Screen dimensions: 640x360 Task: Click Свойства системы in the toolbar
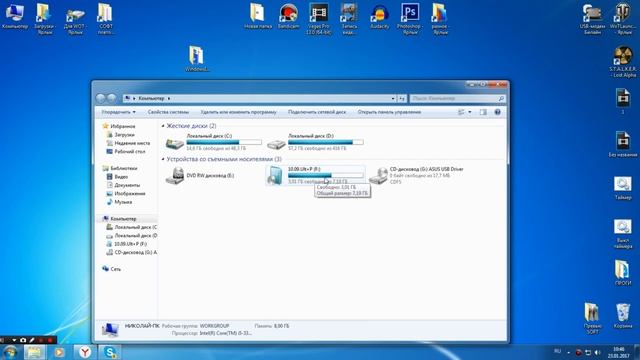(168, 112)
